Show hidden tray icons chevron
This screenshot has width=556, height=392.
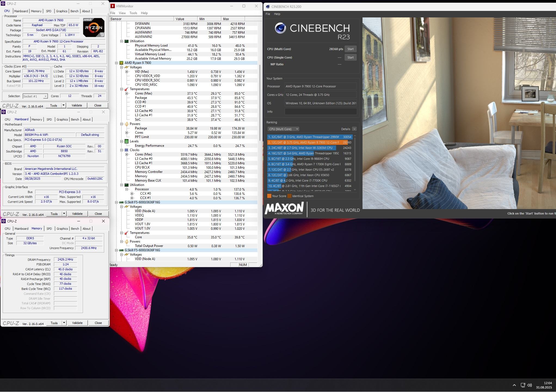tap(514, 385)
